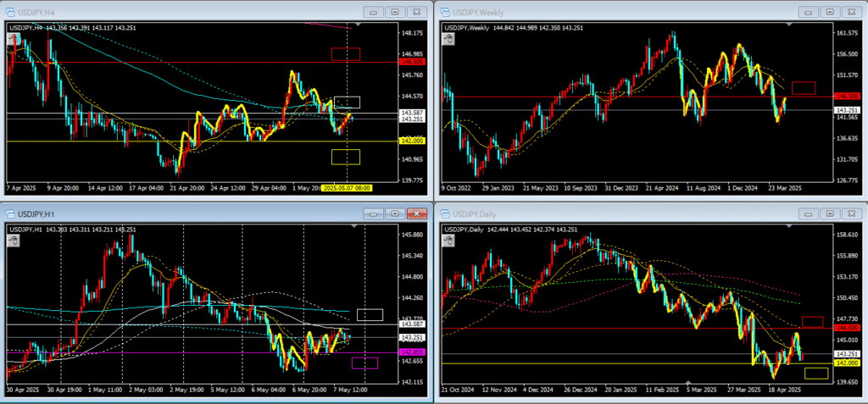
Task: Click the chart icon in USDJPY,Daily title bar
Action: tap(444, 213)
